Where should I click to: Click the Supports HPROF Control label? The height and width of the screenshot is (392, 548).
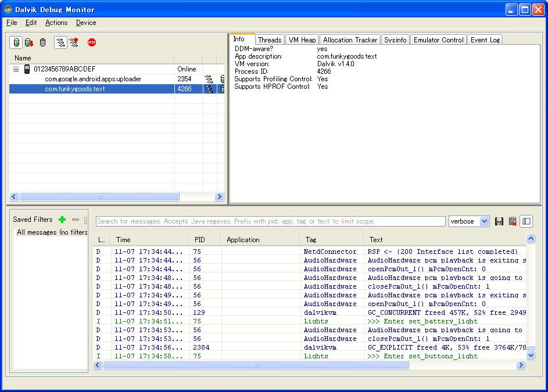coord(272,87)
